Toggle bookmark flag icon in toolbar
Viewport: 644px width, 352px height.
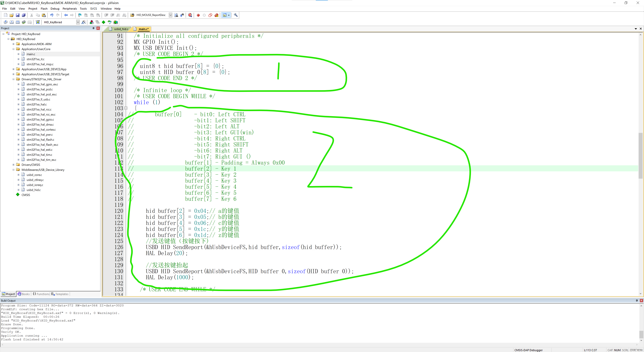coord(80,15)
